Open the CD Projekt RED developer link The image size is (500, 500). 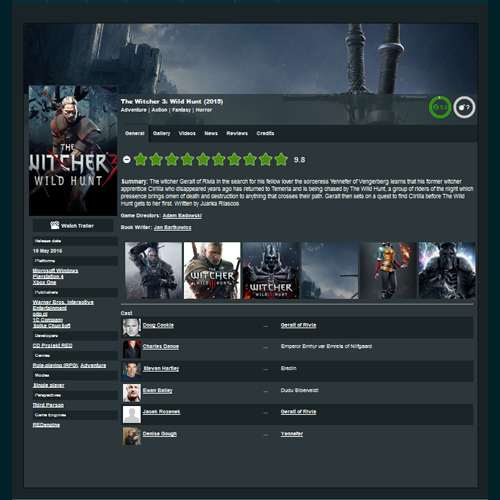[x=52, y=346]
